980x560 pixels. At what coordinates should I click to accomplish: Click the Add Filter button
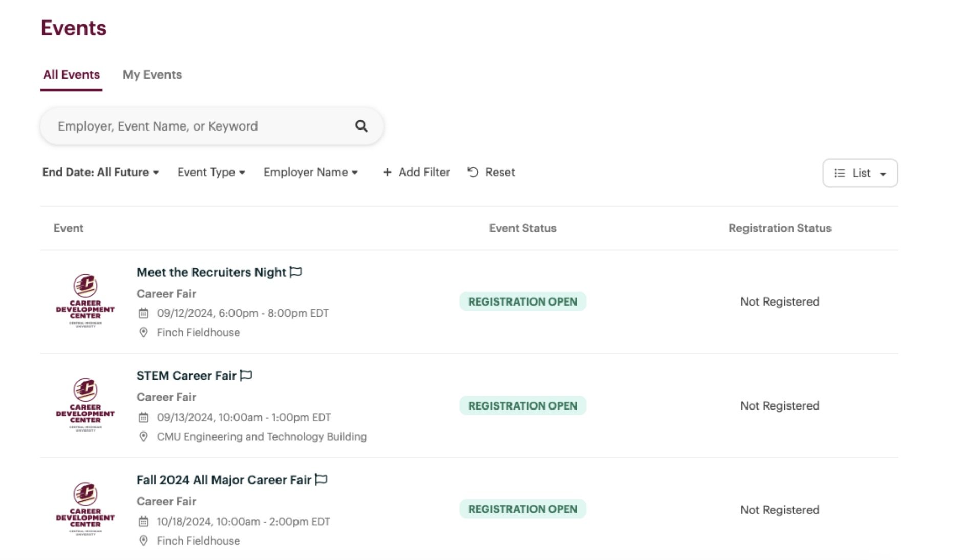tap(416, 173)
